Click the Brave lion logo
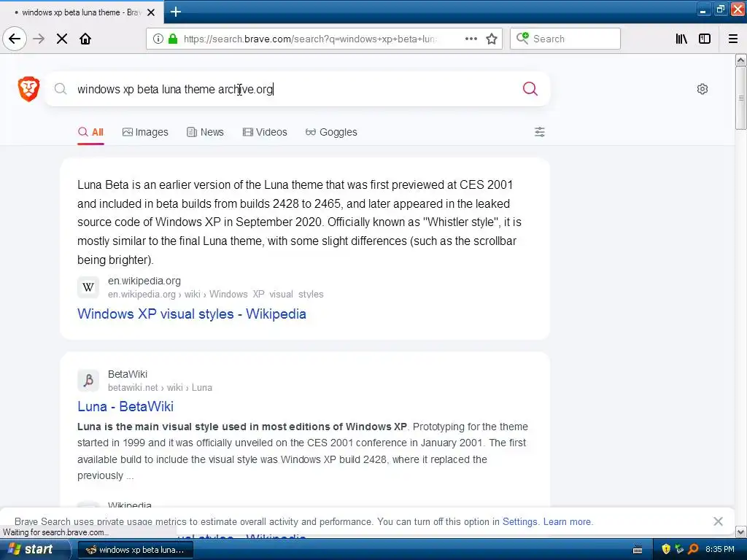The image size is (747, 560). [28, 88]
